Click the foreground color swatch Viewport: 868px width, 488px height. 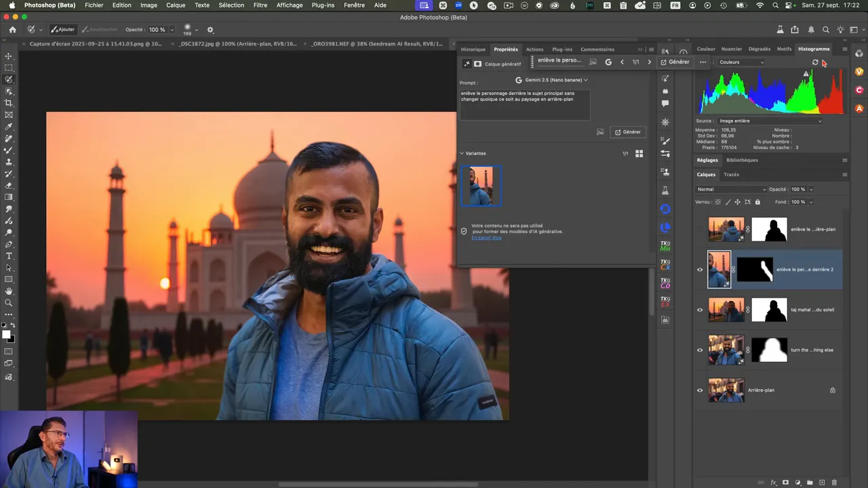click(6, 335)
